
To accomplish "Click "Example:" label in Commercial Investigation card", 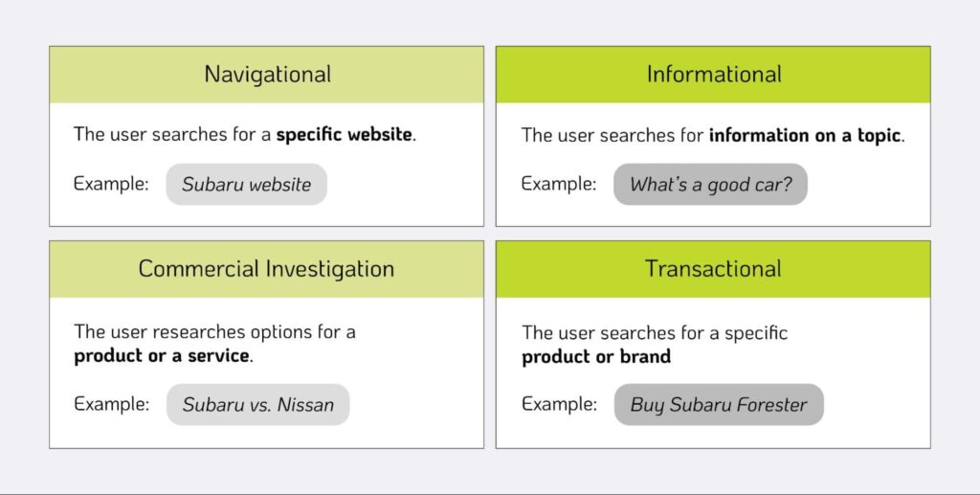I will [x=111, y=404].
